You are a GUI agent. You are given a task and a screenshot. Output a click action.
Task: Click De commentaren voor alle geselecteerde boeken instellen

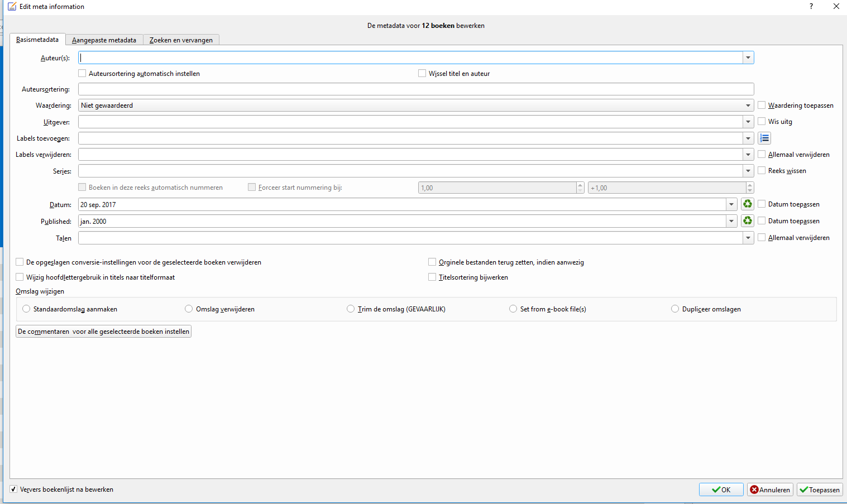pos(103,332)
